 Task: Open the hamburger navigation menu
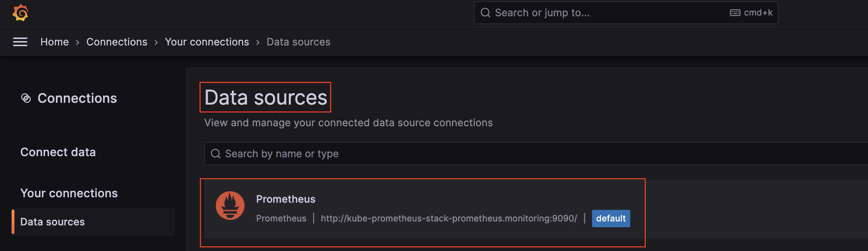(x=20, y=42)
